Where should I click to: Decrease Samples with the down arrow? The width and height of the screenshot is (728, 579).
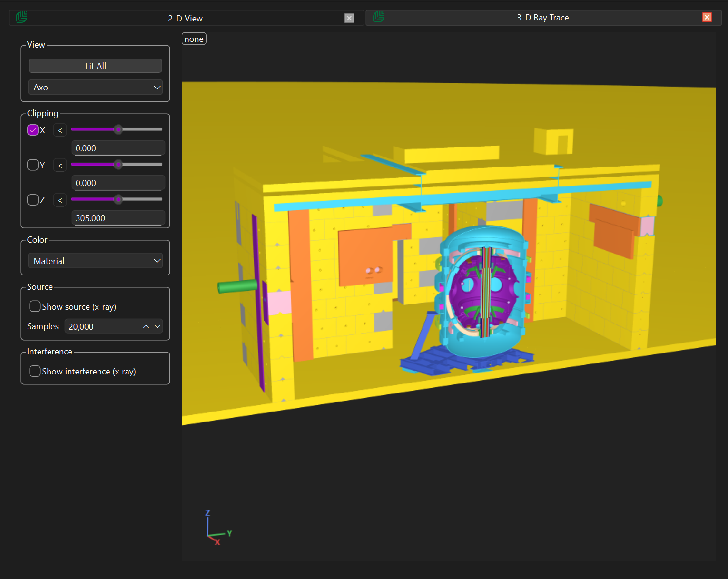pos(157,326)
